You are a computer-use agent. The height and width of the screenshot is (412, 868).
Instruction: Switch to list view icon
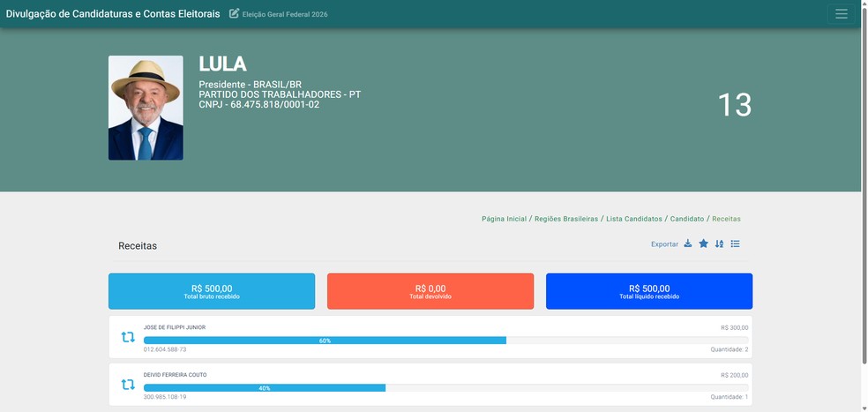(x=735, y=243)
